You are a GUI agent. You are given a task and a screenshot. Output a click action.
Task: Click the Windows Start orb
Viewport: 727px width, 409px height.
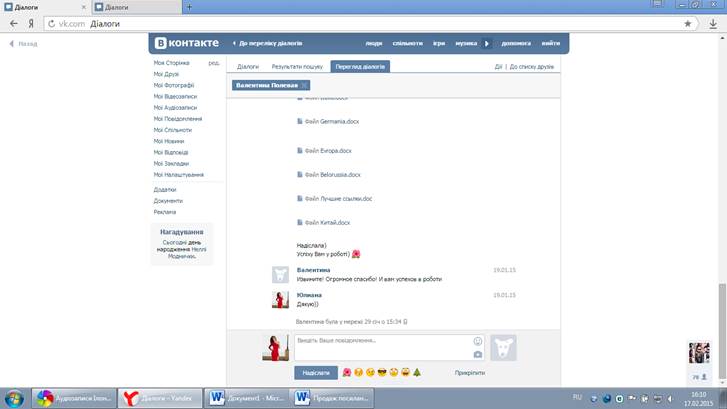point(14,399)
